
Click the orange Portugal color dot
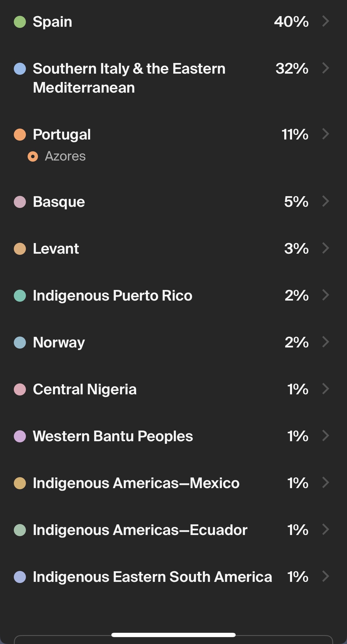coord(20,135)
